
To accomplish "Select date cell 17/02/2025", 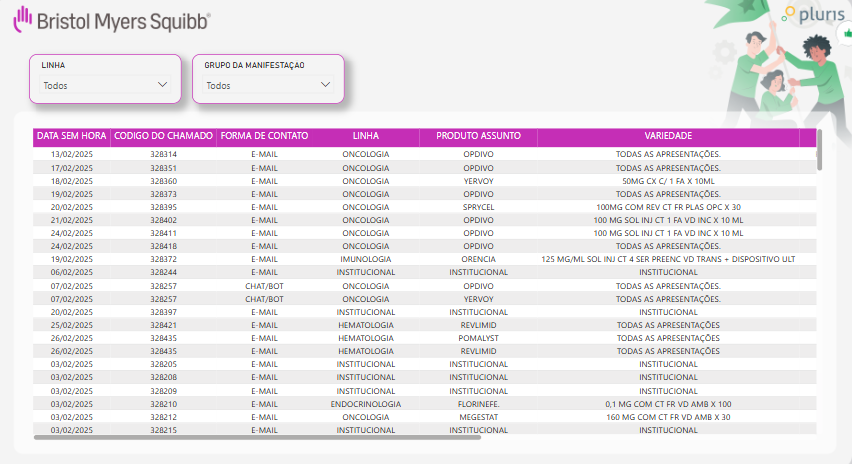I will pyautogui.click(x=72, y=168).
